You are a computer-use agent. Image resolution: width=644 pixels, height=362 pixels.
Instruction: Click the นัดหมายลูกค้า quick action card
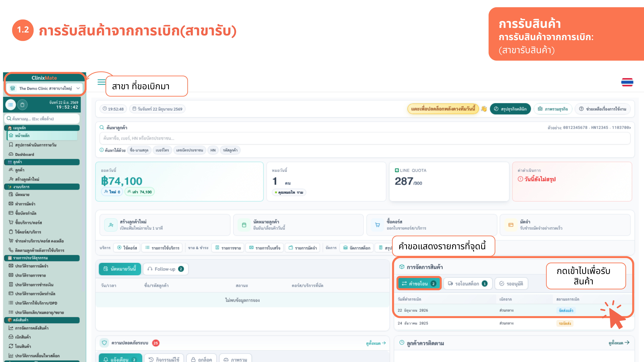(x=298, y=225)
